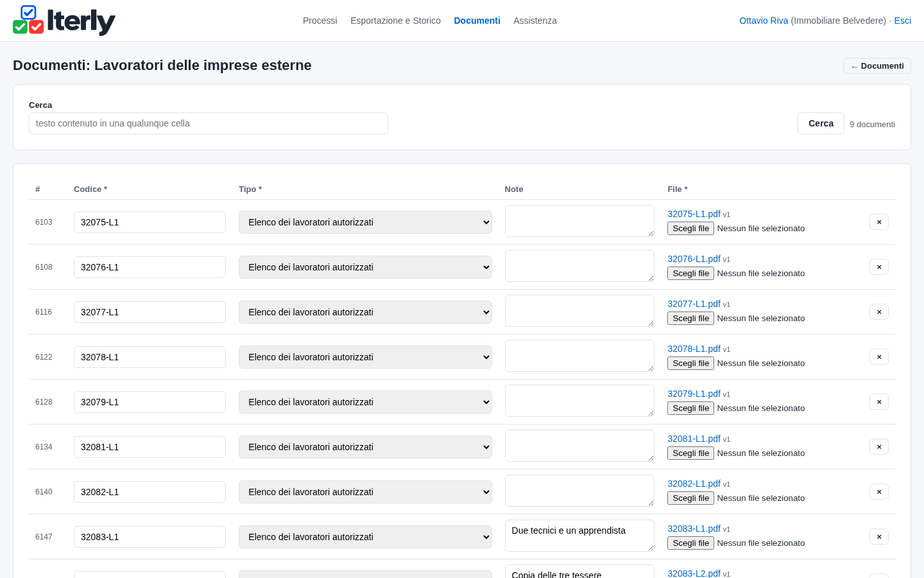Viewport: 924px width, 578px height.
Task: Click × for row 32081-L1
Action: point(879,447)
